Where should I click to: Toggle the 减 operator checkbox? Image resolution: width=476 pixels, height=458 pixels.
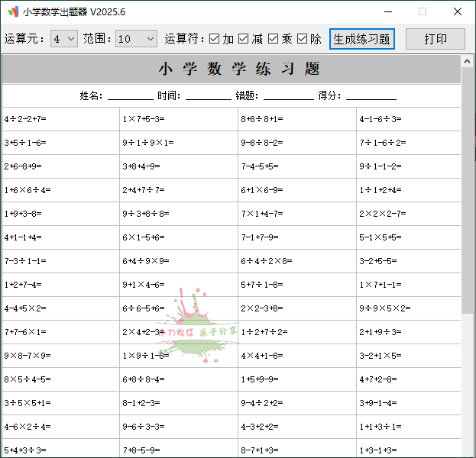click(x=244, y=39)
